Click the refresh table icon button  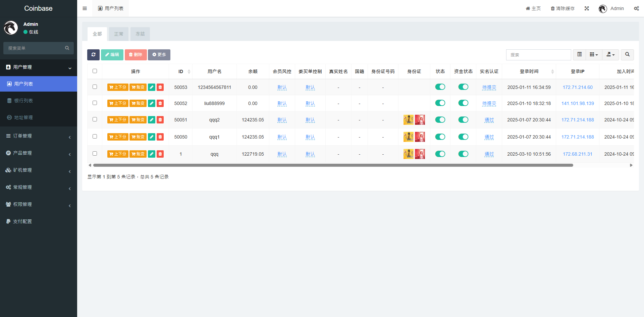coord(93,55)
